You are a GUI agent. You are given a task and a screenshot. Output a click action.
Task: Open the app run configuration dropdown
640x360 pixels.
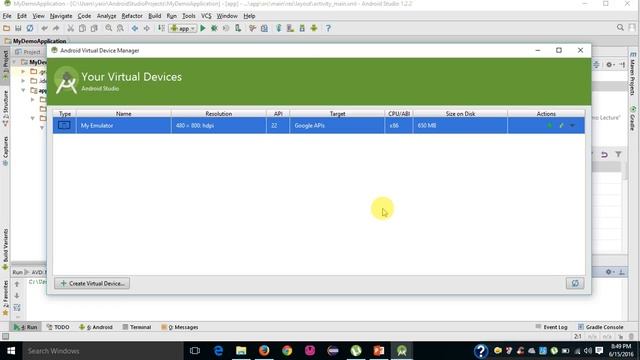pos(182,28)
